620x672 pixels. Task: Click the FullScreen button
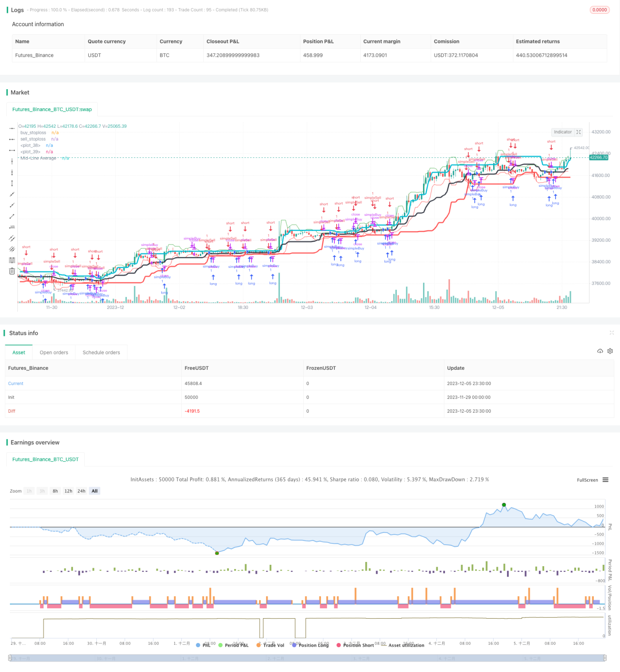click(x=587, y=480)
